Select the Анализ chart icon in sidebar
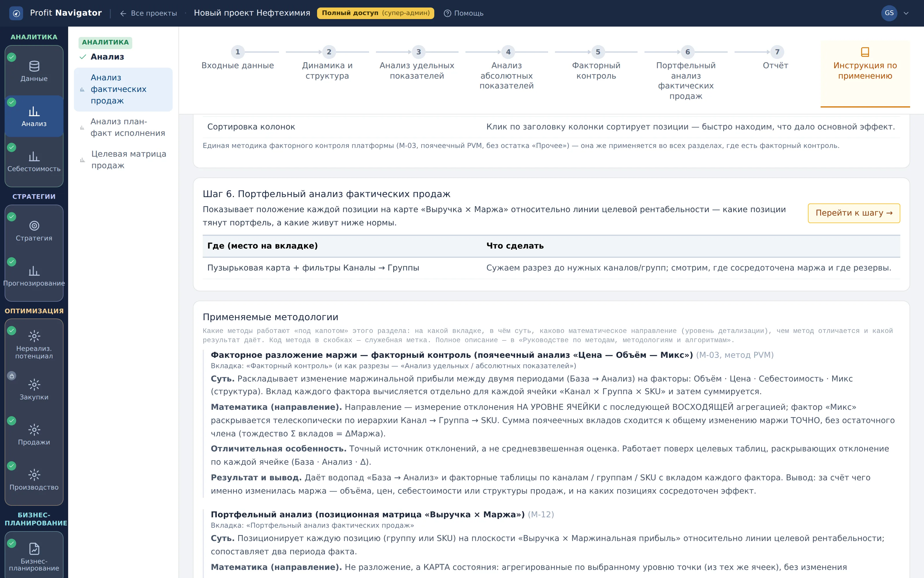The width and height of the screenshot is (924, 578). [34, 111]
